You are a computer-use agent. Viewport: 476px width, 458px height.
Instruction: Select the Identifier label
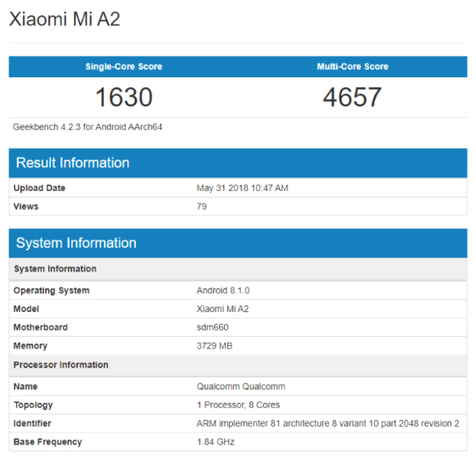pos(32,423)
